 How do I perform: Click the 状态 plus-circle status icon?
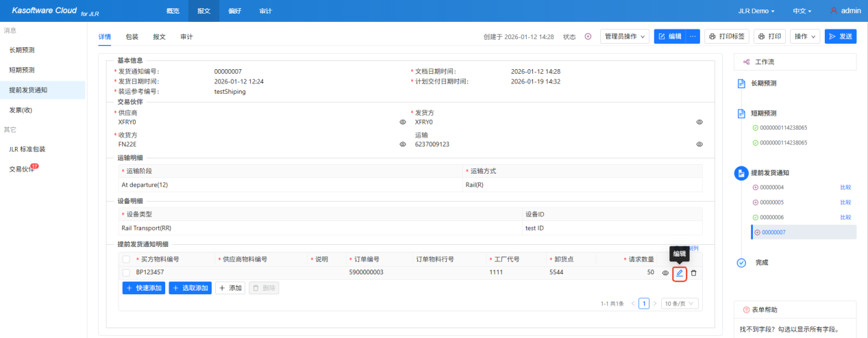coord(588,37)
